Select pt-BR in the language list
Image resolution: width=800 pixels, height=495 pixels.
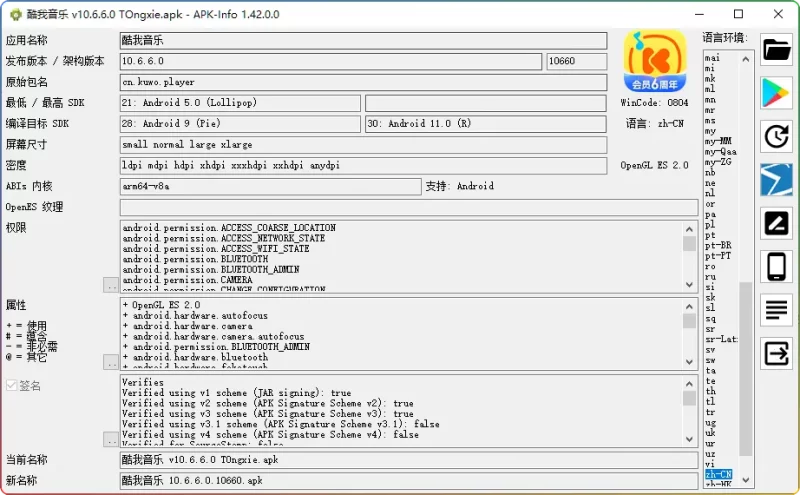717,245
